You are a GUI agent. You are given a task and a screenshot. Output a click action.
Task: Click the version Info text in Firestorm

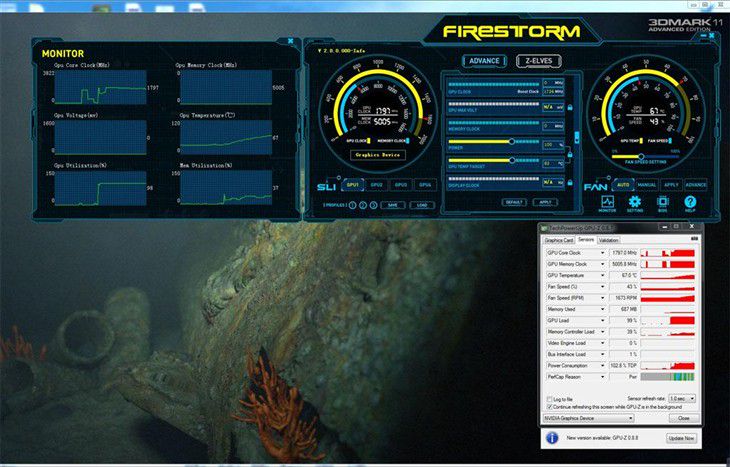click(x=341, y=51)
